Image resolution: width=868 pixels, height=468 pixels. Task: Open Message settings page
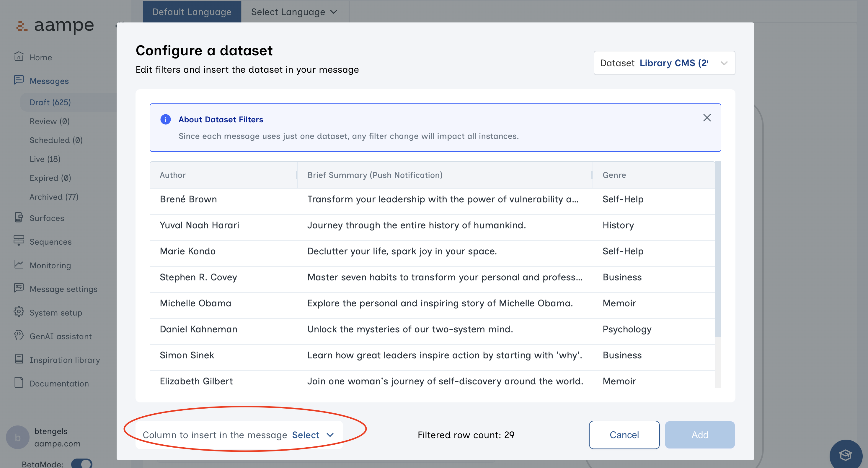click(x=63, y=289)
